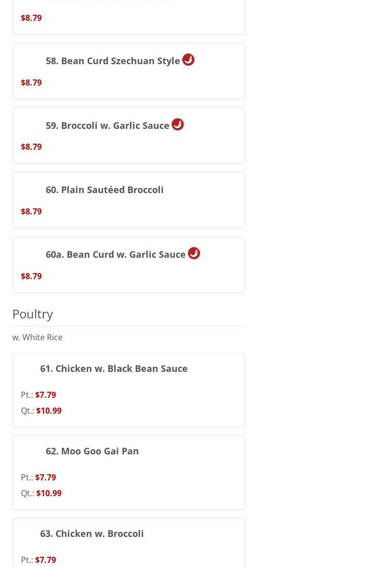The height and width of the screenshot is (567, 392).
Task: Open 63. Chicken w. Broccoli item
Action: tap(92, 534)
